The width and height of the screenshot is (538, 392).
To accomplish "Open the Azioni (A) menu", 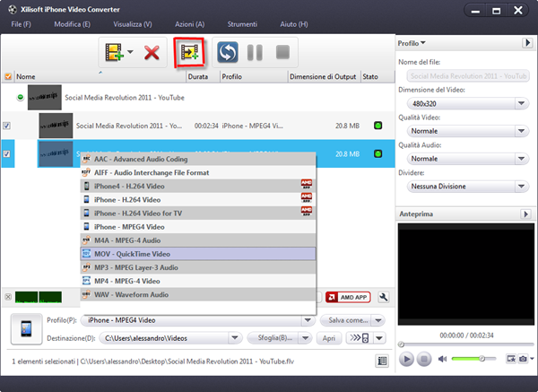I will (190, 24).
